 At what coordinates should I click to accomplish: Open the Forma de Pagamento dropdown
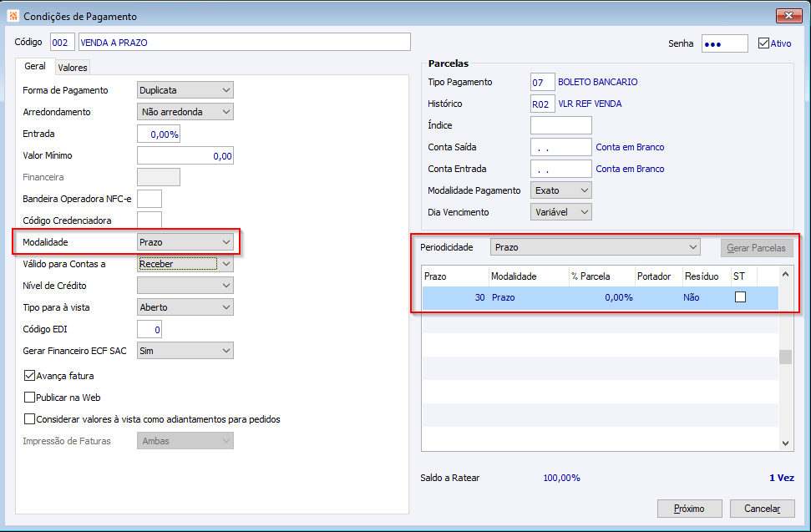click(185, 90)
